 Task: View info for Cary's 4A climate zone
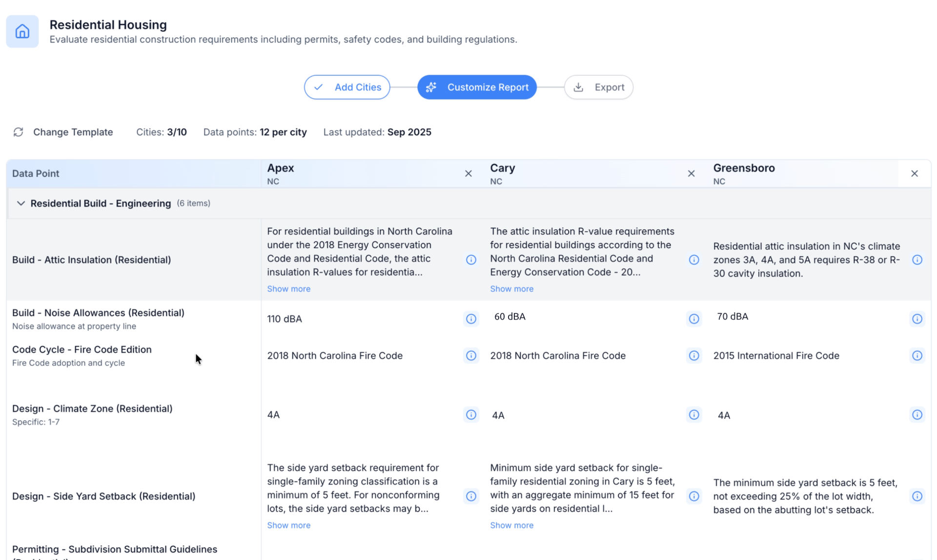694,415
